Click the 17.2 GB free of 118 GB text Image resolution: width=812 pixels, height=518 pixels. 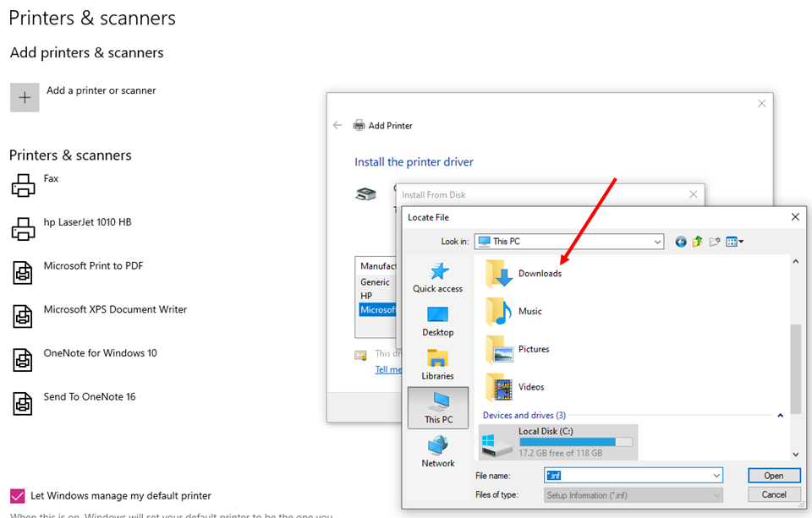point(560,453)
